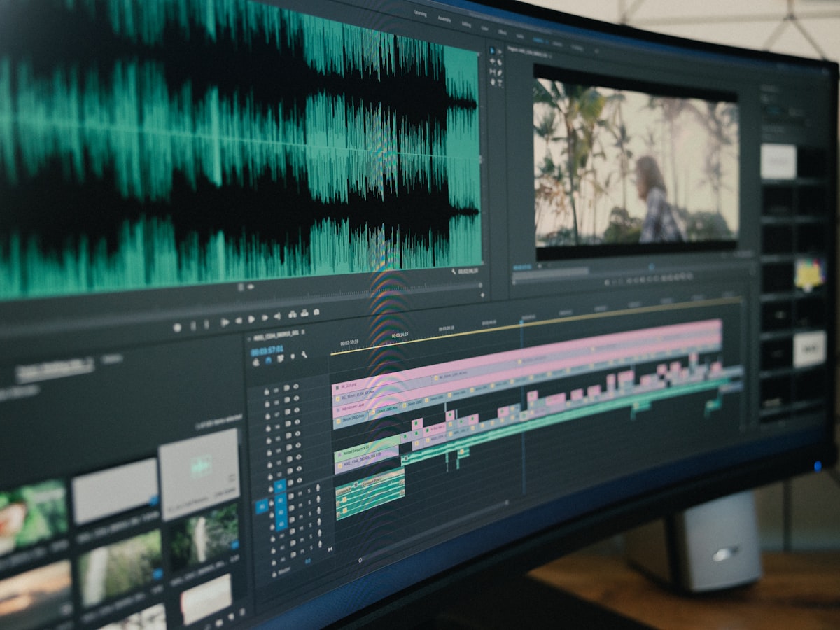This screenshot has width=840, height=630.
Task: Toggle the A1 source patching button
Action: coord(262,507)
